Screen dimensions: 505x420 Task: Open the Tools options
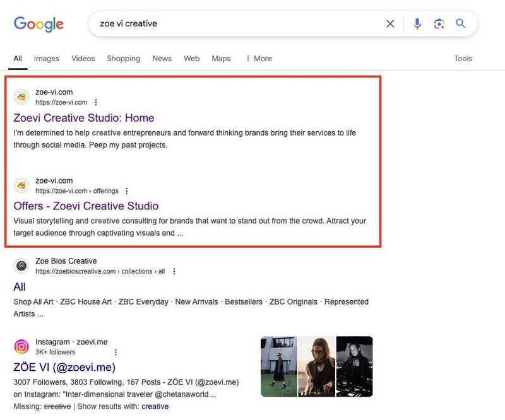463,59
